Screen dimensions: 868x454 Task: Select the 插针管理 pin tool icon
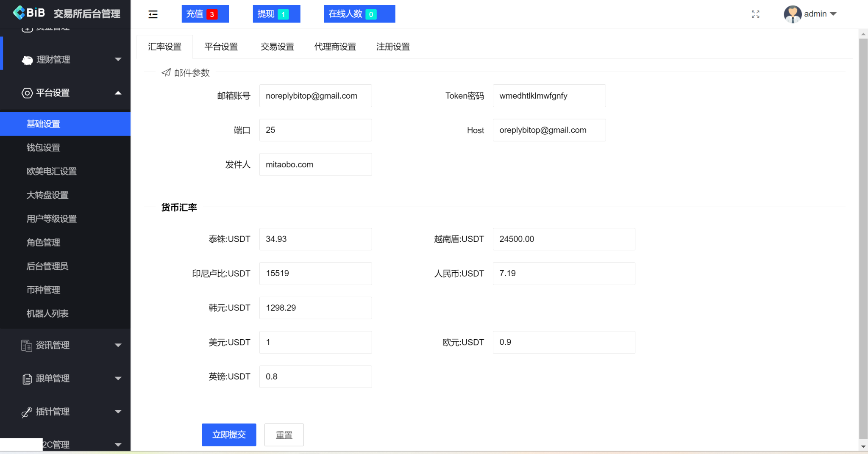26,411
